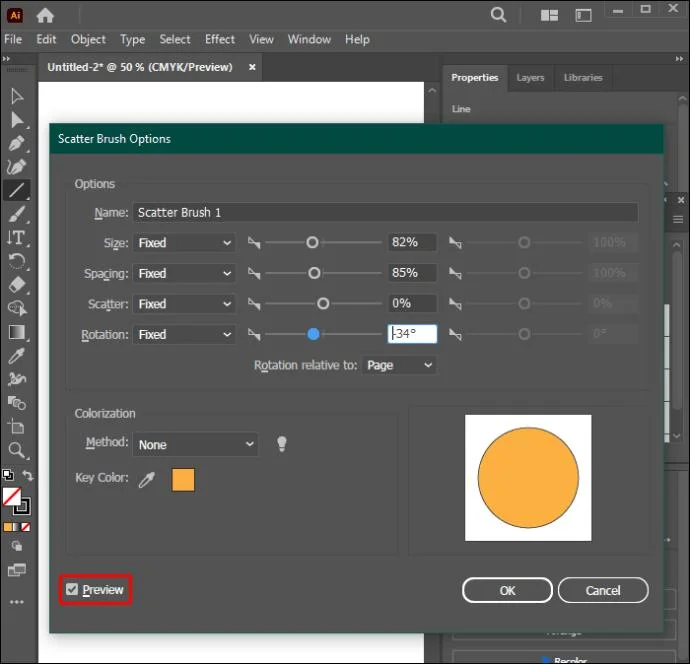Click Key Color eyedropper
690x664 pixels.
pyautogui.click(x=147, y=480)
